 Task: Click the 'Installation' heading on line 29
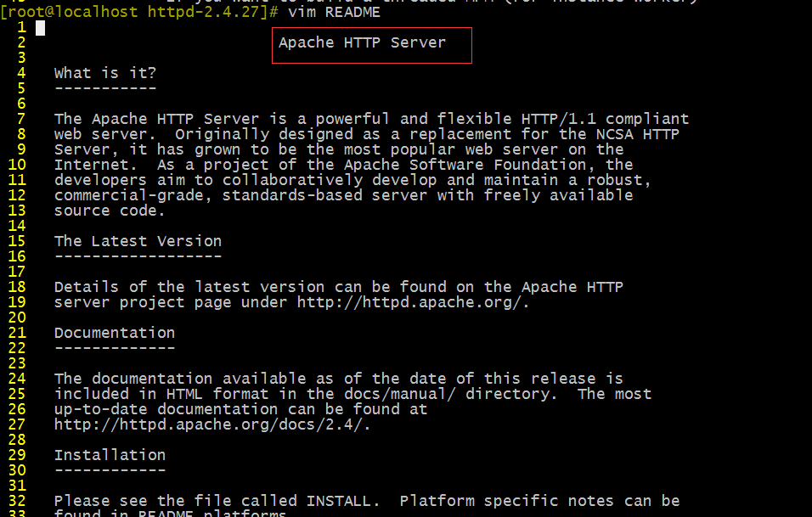click(110, 455)
